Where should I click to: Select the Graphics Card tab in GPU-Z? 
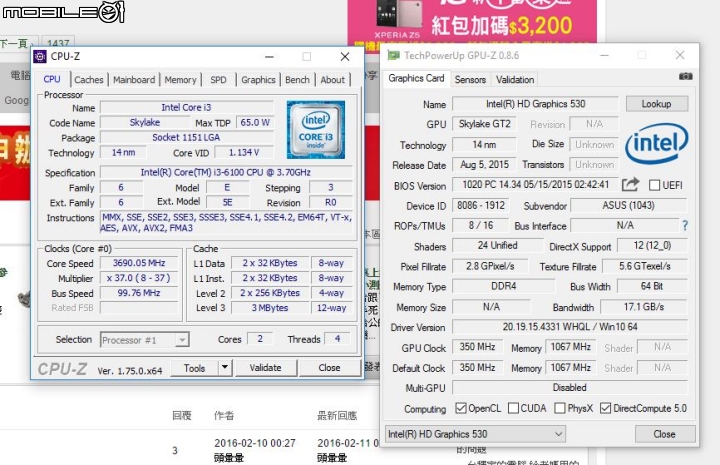tap(416, 78)
